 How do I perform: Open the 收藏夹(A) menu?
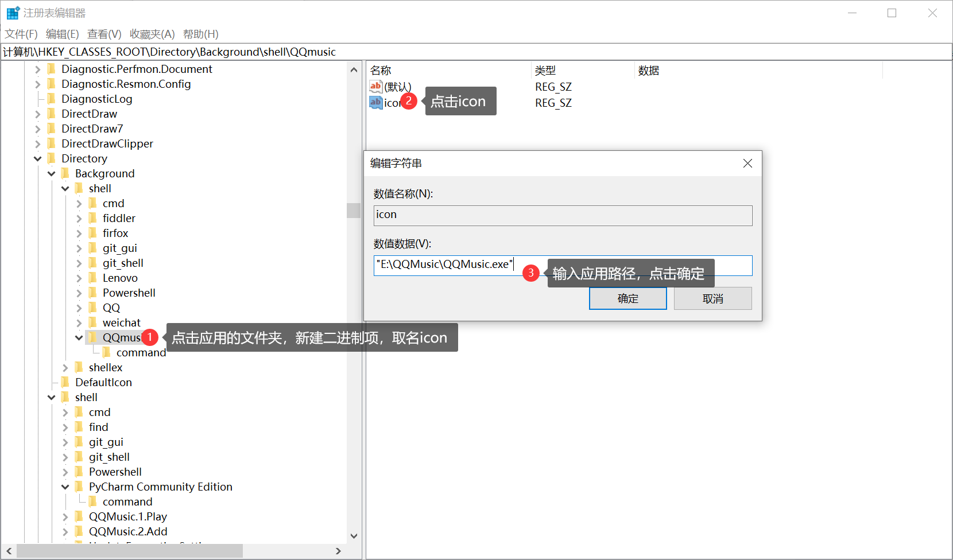[152, 34]
